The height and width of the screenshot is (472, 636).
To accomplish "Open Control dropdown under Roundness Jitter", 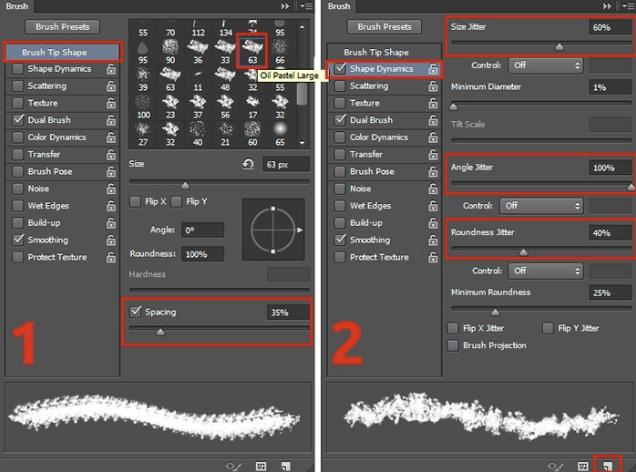I will click(x=546, y=270).
